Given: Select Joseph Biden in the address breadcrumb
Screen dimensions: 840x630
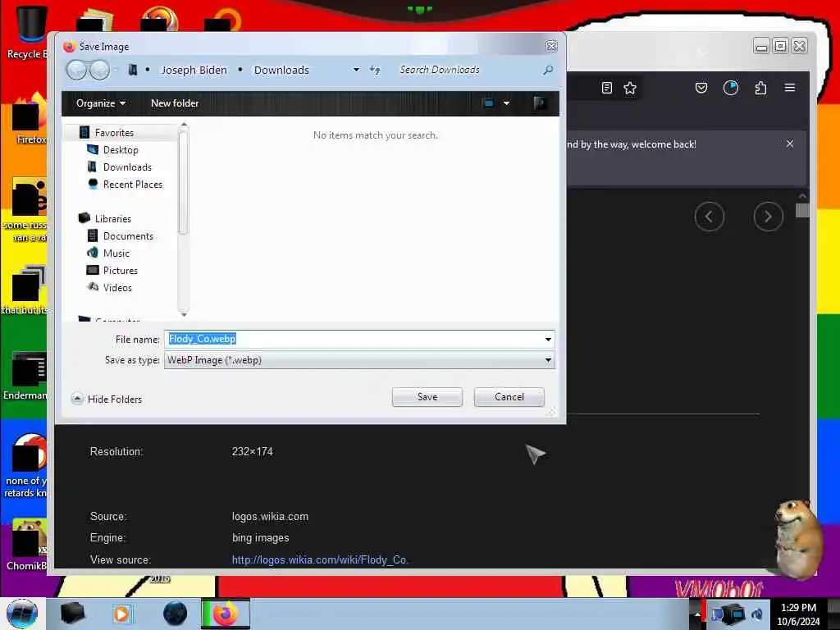Looking at the screenshot, I should tap(194, 71).
